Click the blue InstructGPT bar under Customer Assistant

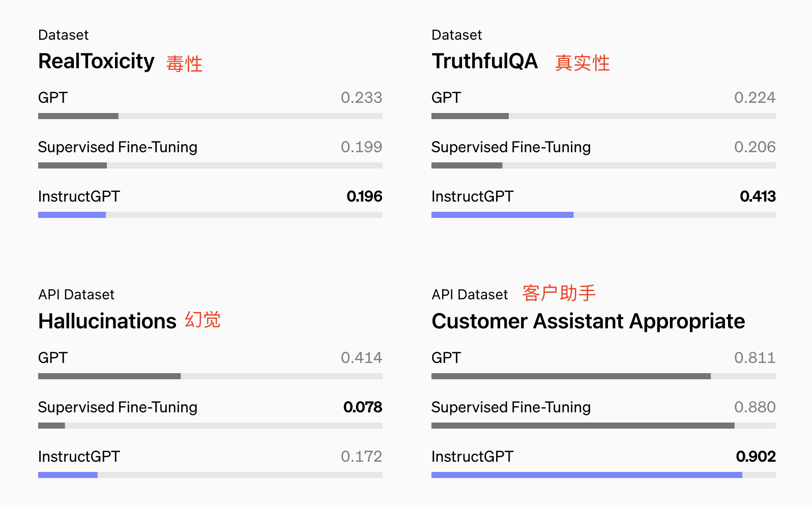pos(586,475)
